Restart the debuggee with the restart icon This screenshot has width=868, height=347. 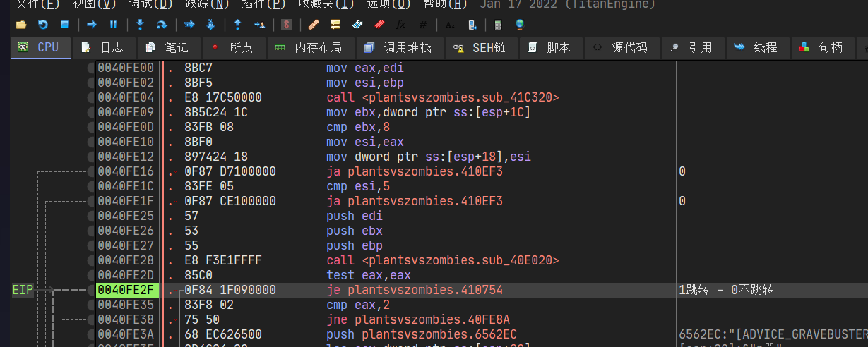click(42, 25)
